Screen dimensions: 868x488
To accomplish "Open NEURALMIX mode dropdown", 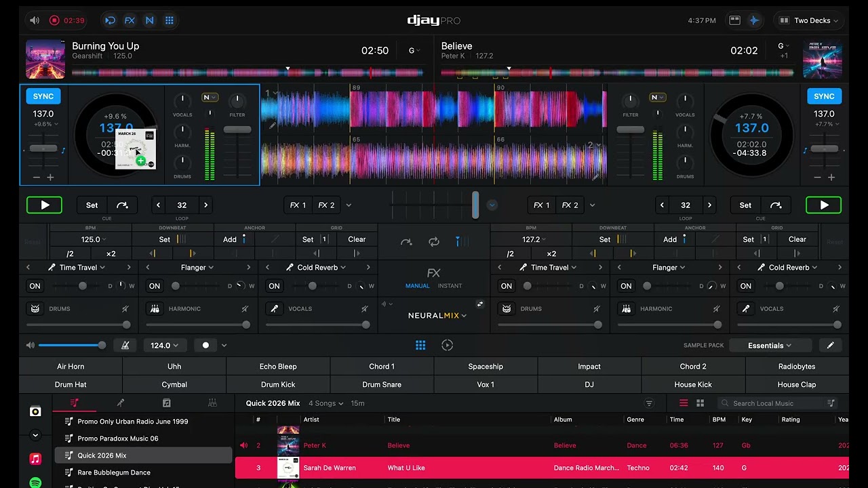I will point(437,315).
